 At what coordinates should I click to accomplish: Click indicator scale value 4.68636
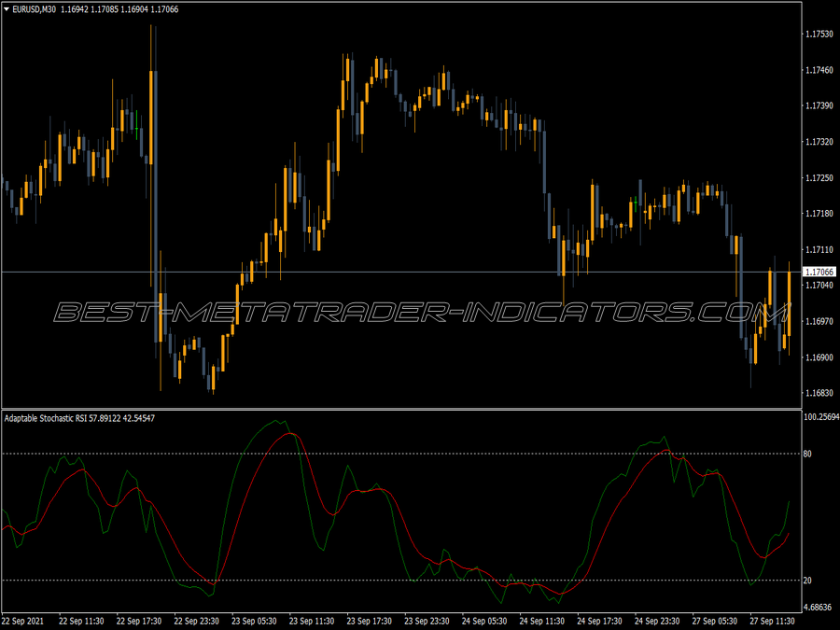coord(818,607)
